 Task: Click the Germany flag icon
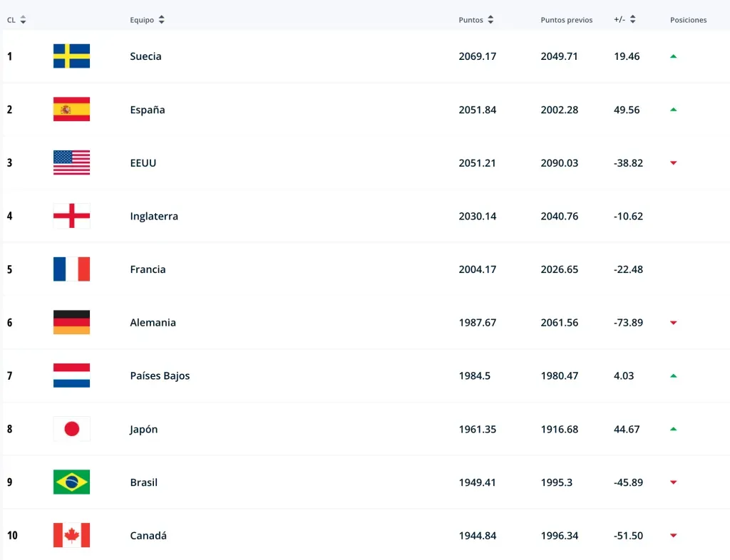71,323
